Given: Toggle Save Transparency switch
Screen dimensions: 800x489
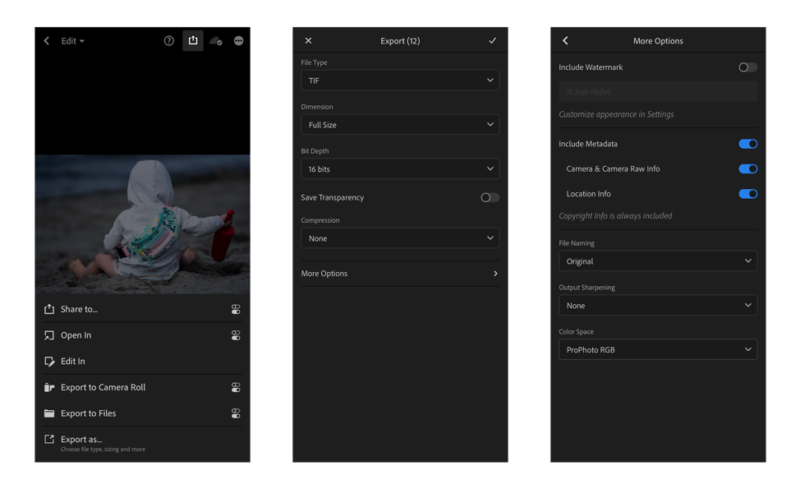Looking at the screenshot, I should [x=490, y=198].
